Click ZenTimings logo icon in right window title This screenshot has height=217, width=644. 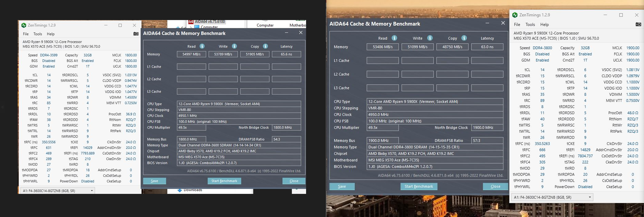click(515, 15)
